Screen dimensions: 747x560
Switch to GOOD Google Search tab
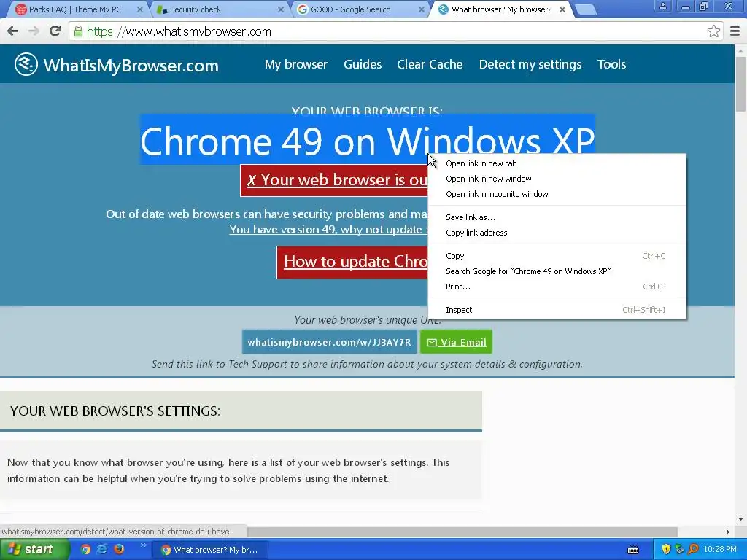[x=358, y=9]
